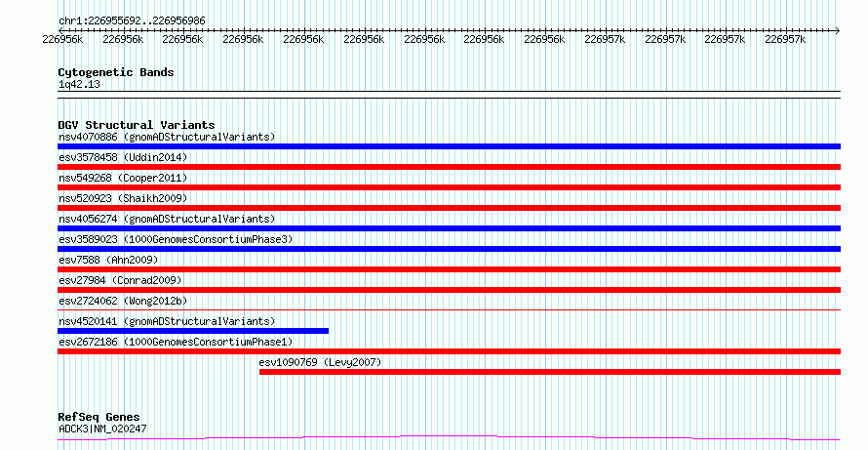Click the chr1:226955692..226956986 coordinate text

pyautogui.click(x=132, y=21)
